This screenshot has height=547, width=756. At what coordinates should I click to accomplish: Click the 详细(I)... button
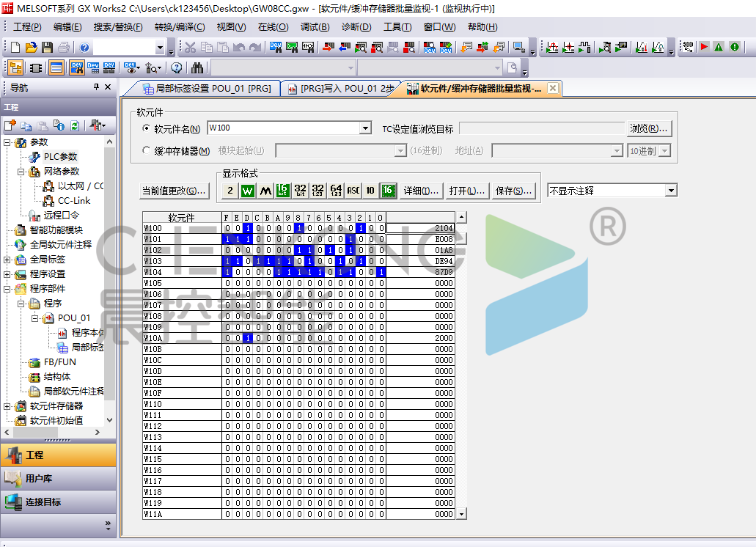point(421,191)
